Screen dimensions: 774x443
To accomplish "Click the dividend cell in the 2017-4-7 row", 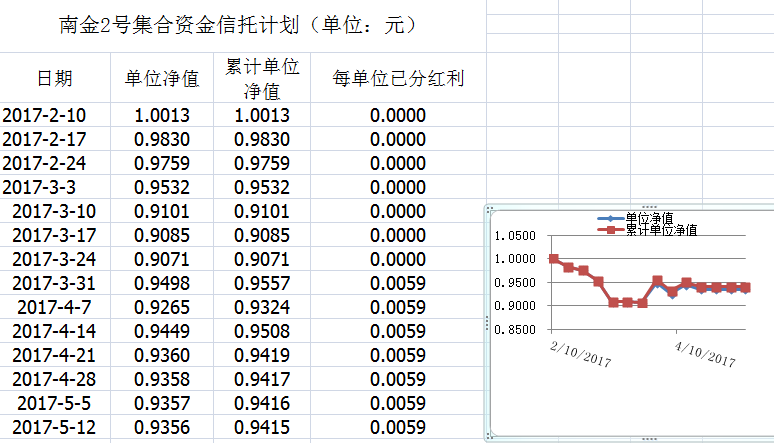I will [x=398, y=307].
